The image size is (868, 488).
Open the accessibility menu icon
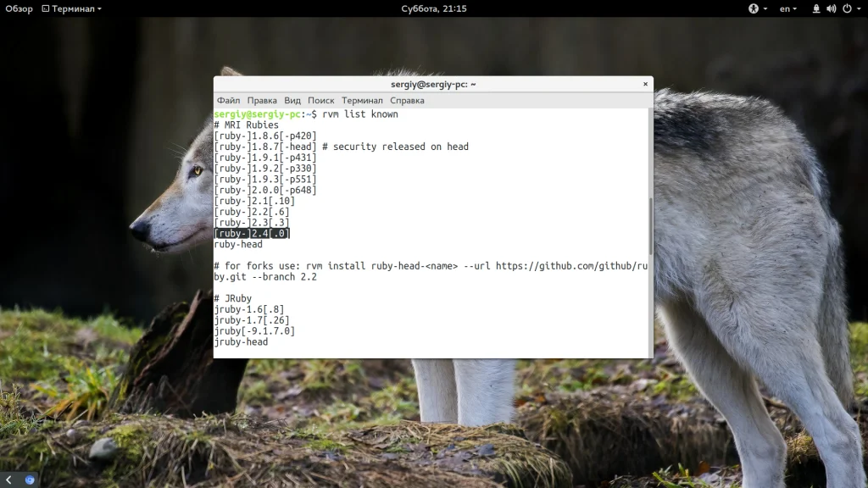tap(754, 8)
